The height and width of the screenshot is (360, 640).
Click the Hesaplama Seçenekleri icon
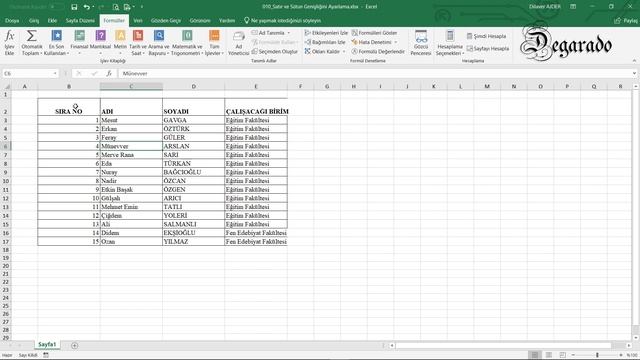[x=450, y=36]
